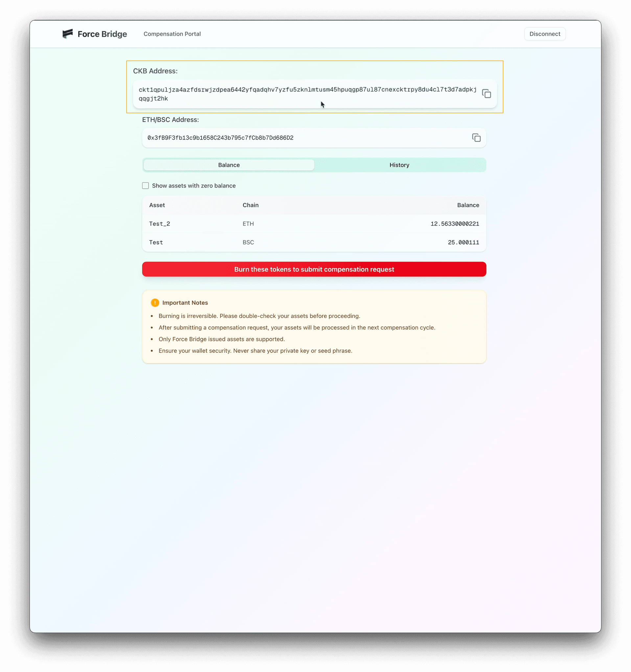The image size is (631, 672).
Task: Click the Chain column header
Action: tap(250, 205)
